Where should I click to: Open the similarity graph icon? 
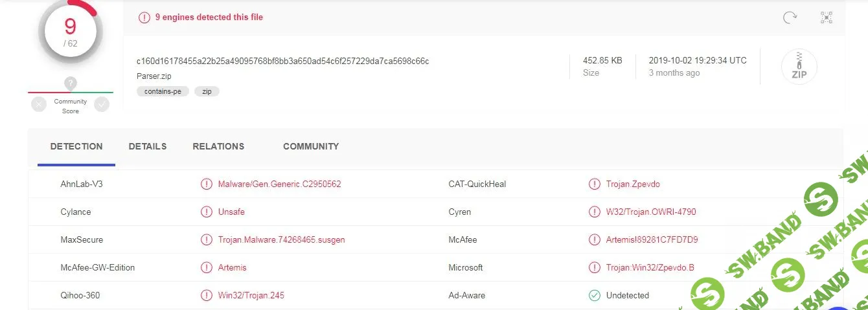click(826, 17)
